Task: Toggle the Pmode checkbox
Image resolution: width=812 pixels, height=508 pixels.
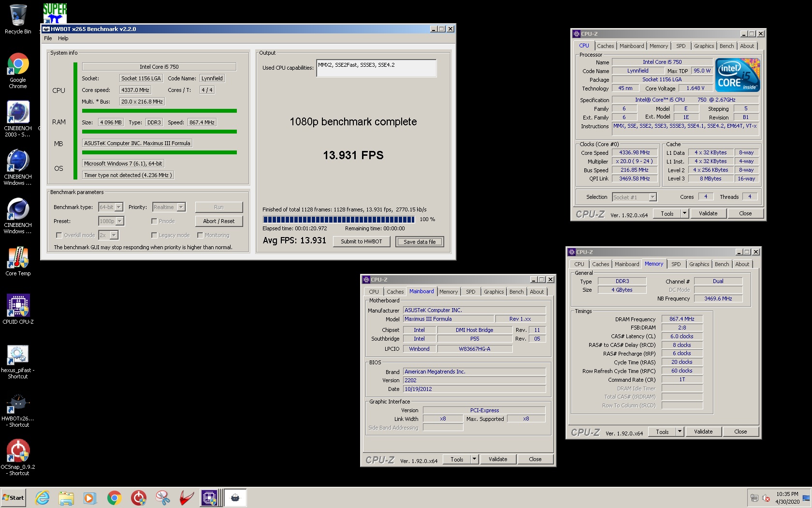Action: [x=154, y=221]
